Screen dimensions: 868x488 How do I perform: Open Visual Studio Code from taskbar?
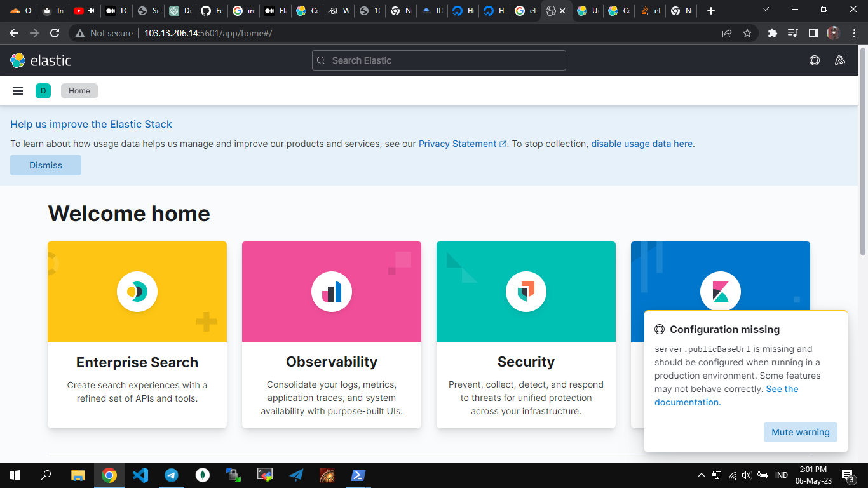140,475
